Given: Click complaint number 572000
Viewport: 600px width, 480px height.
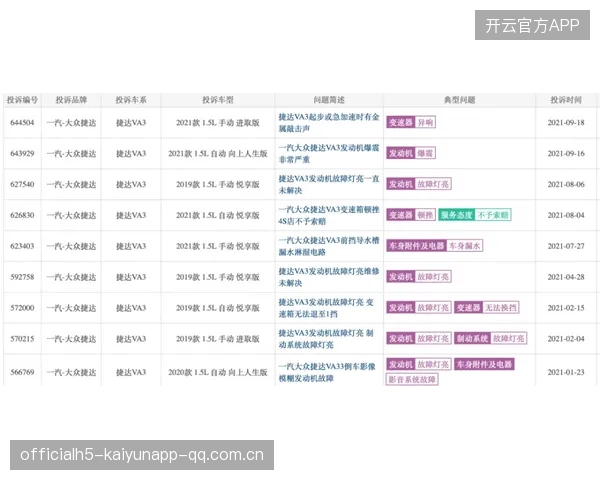Looking at the screenshot, I should pos(22,308).
